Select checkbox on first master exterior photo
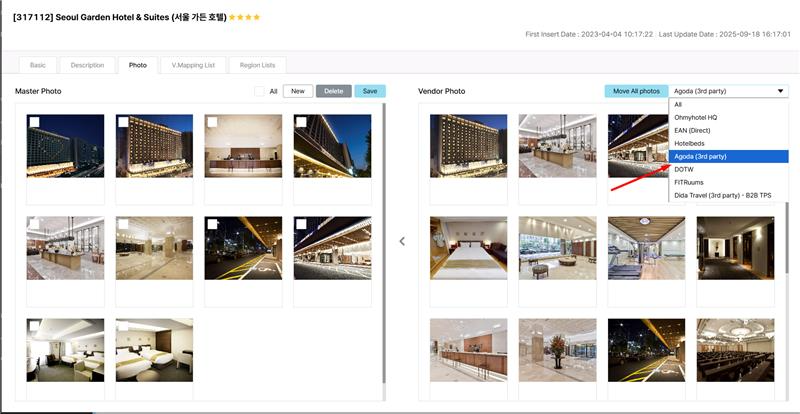Screen dimensions: 800x414 click(x=34, y=122)
